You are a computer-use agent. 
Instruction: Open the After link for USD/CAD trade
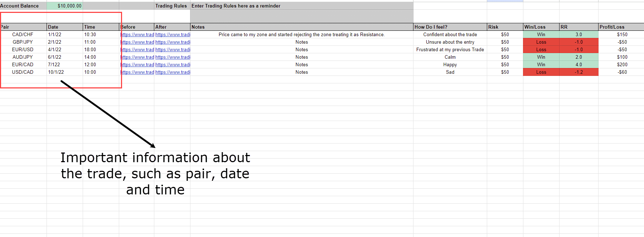173,72
